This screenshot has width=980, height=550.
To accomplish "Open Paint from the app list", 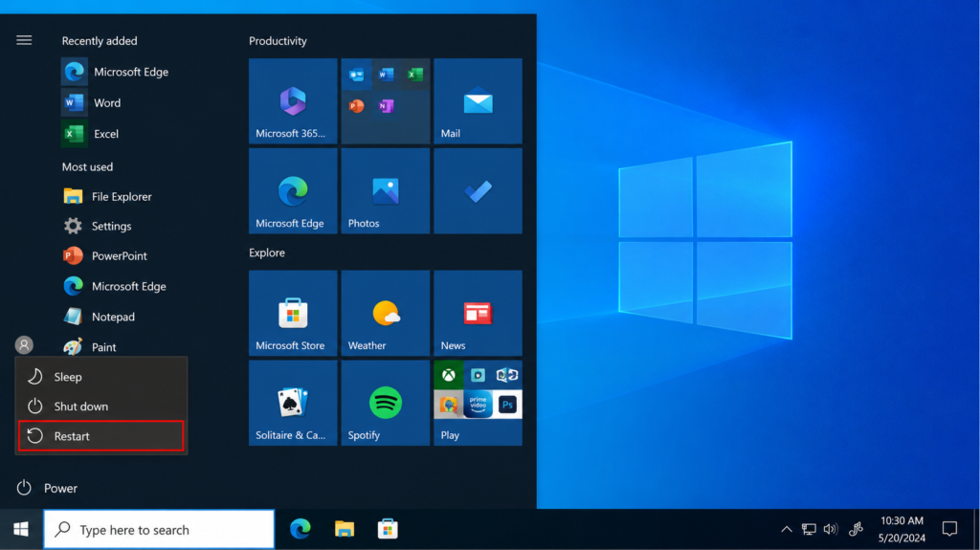I will (89, 347).
